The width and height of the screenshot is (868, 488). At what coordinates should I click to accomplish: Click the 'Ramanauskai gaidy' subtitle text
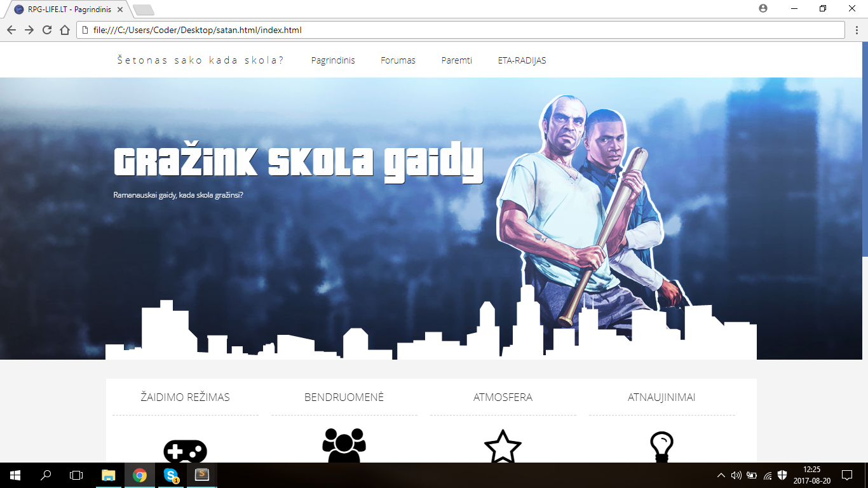coord(179,195)
